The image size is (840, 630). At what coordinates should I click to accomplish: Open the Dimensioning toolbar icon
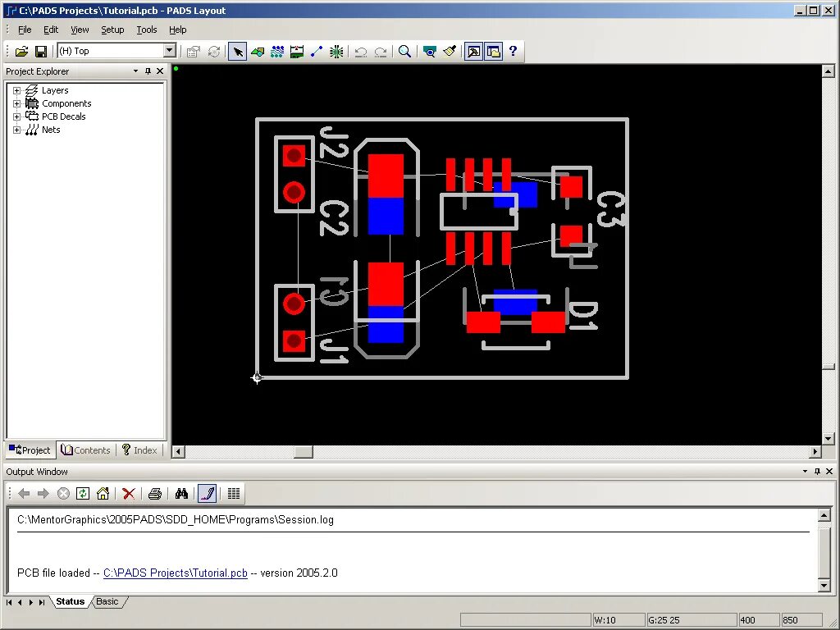click(297, 52)
